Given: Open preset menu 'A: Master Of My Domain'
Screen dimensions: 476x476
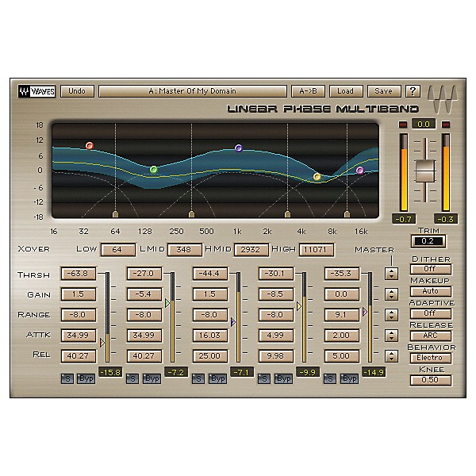Looking at the screenshot, I should point(193,91).
